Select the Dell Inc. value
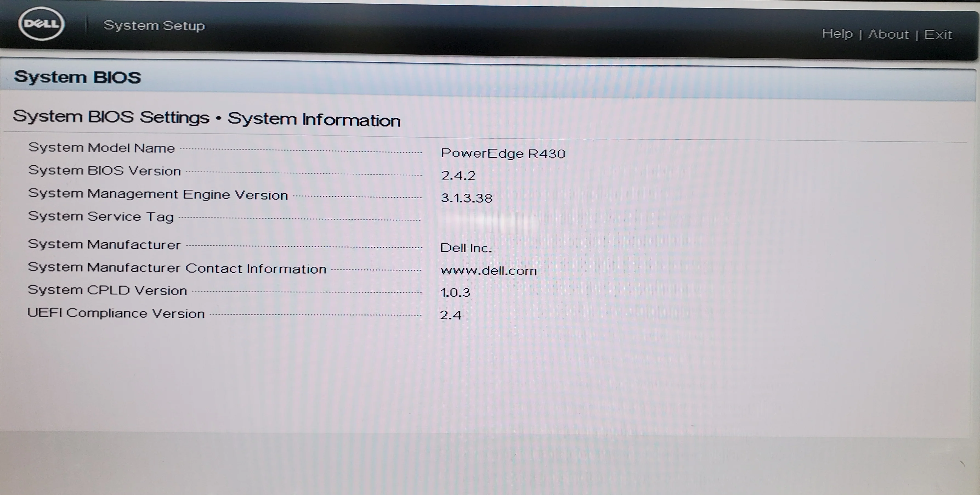Image resolution: width=980 pixels, height=495 pixels. click(x=466, y=248)
